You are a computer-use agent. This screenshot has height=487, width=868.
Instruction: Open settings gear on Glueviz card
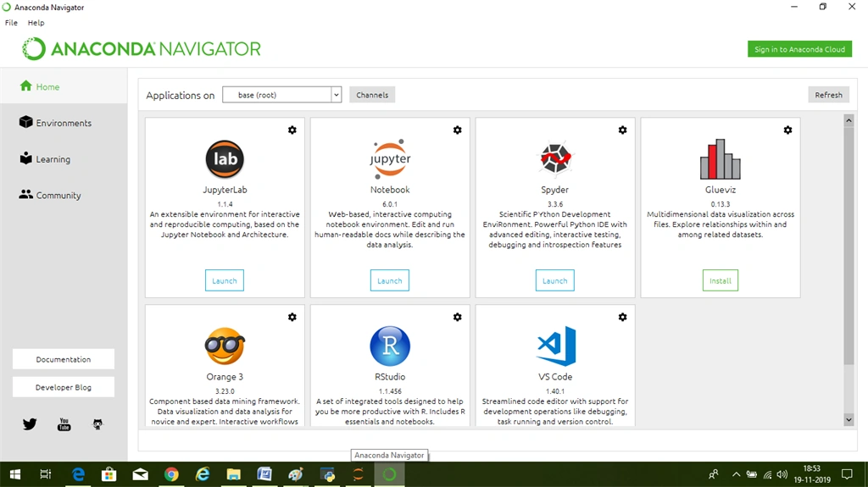pyautogui.click(x=787, y=130)
